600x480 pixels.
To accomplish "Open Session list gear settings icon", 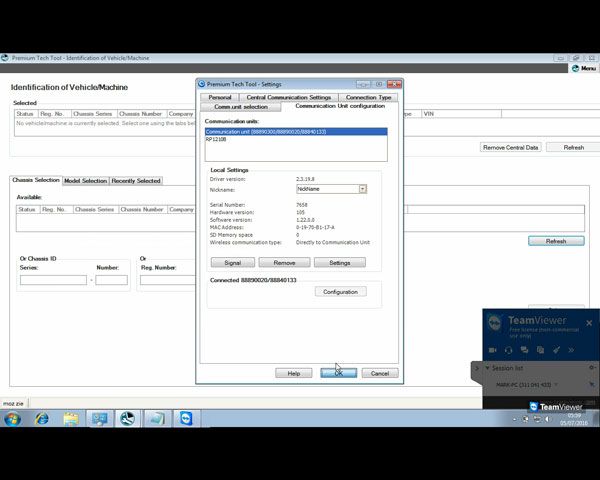I will [592, 368].
